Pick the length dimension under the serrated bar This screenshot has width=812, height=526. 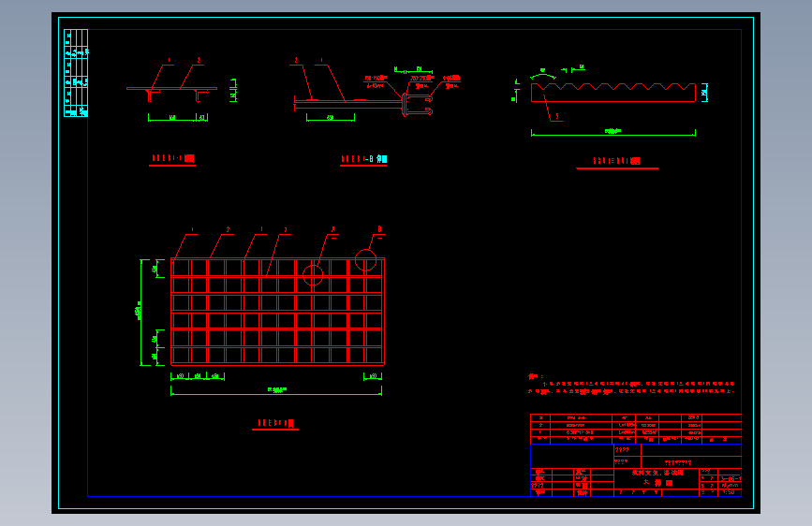(613, 133)
